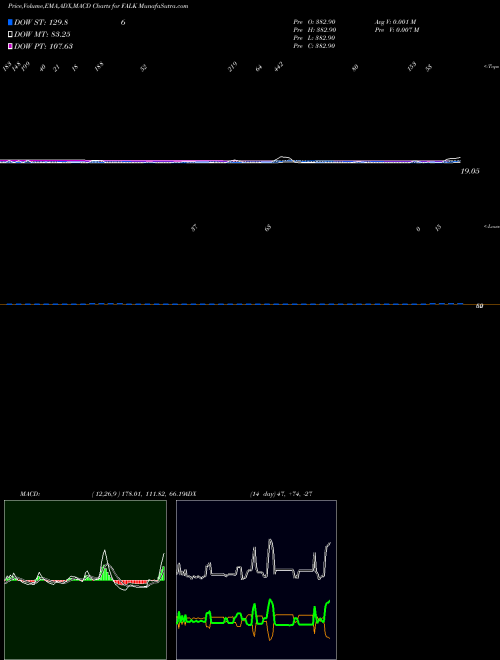The height and width of the screenshot is (660, 500).
Task: Click the white DOW MT legend swatch
Action: (x=10, y=34)
